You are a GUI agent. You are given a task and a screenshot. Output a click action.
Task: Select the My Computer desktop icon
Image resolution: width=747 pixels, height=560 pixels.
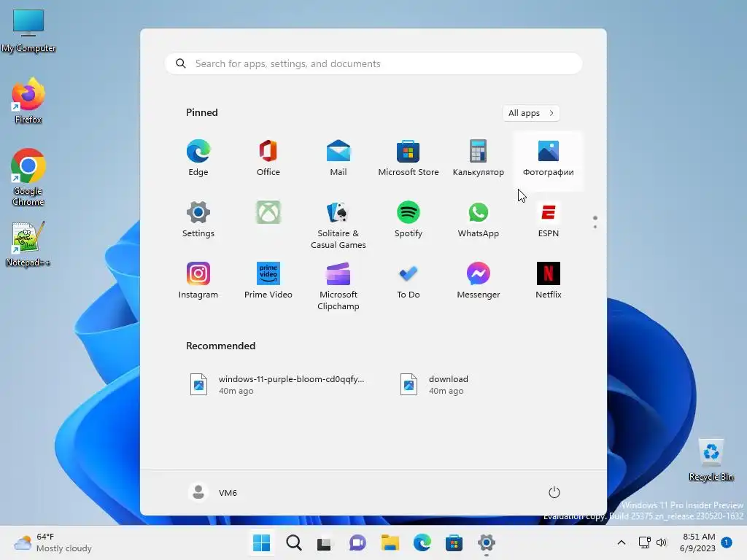tap(28, 31)
